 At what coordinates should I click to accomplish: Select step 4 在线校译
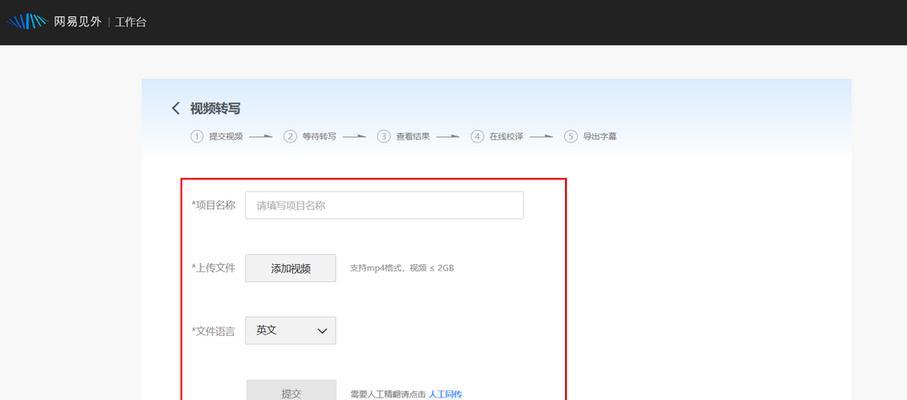[497, 137]
